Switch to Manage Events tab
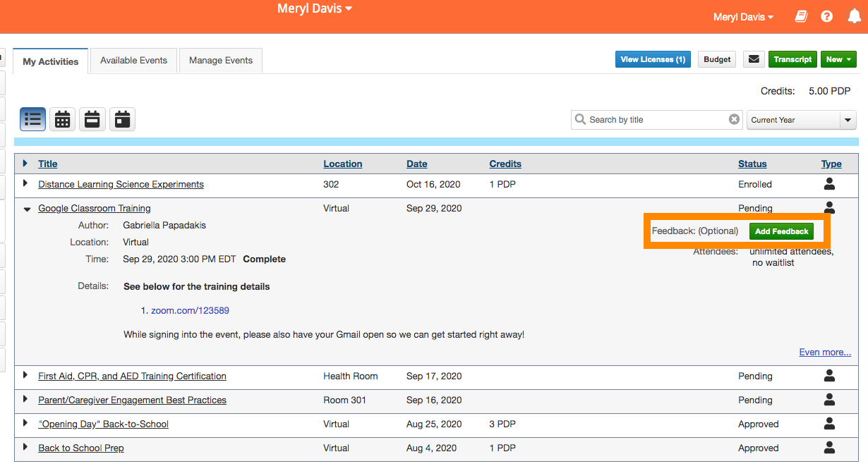868x471 pixels. (x=220, y=61)
